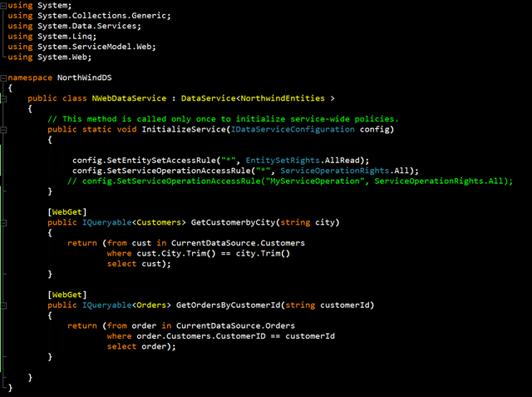
Task: Collapse the NorthWindDS namespace region
Action: pyautogui.click(x=3, y=77)
